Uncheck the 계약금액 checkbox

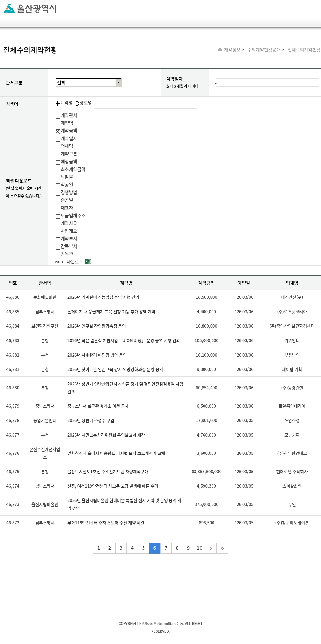coord(58,131)
